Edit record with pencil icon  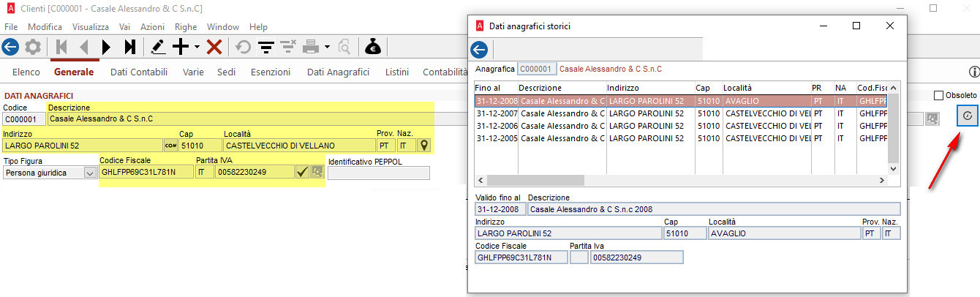click(157, 48)
